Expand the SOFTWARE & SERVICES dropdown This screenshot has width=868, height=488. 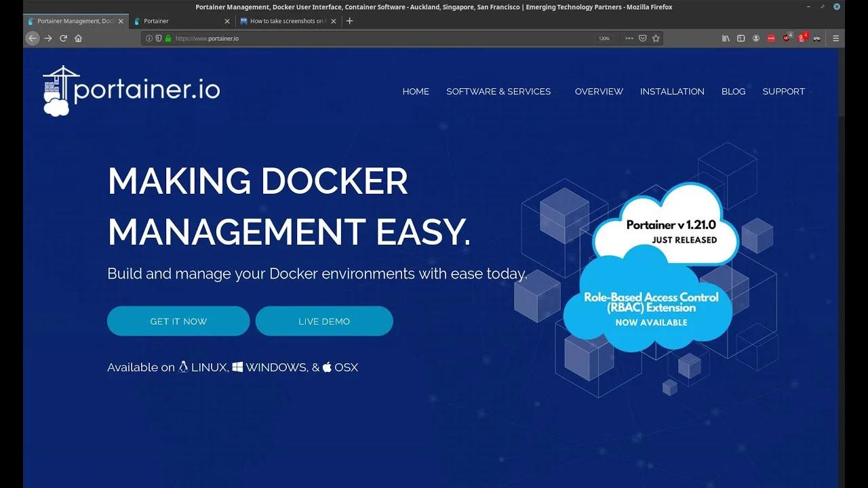499,91
